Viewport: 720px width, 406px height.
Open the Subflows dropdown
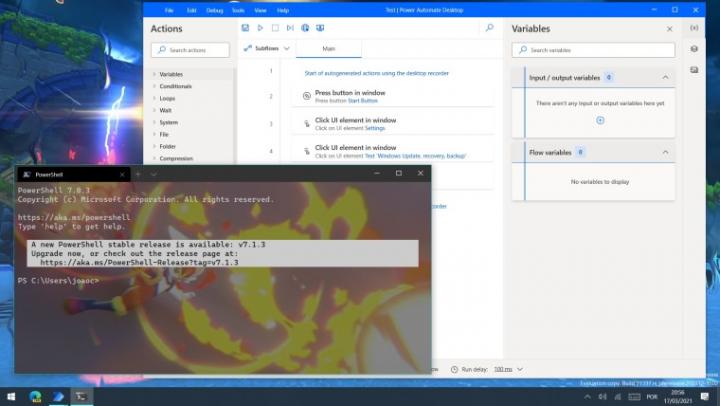(266, 48)
